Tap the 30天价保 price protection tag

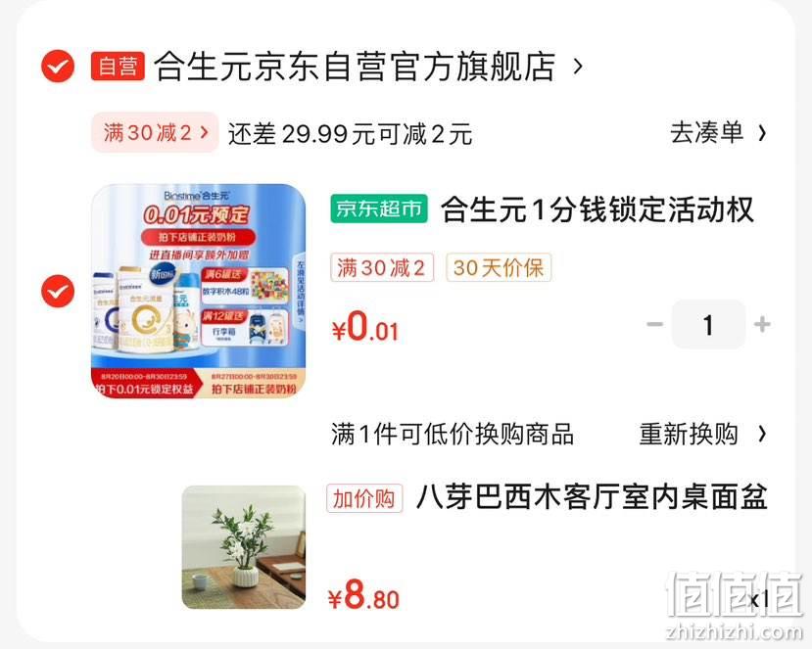[x=499, y=267]
